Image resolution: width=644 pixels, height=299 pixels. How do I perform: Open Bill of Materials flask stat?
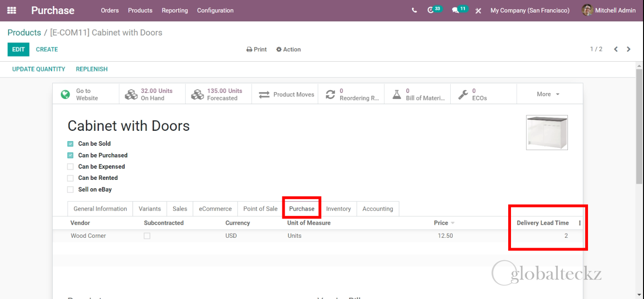[417, 94]
